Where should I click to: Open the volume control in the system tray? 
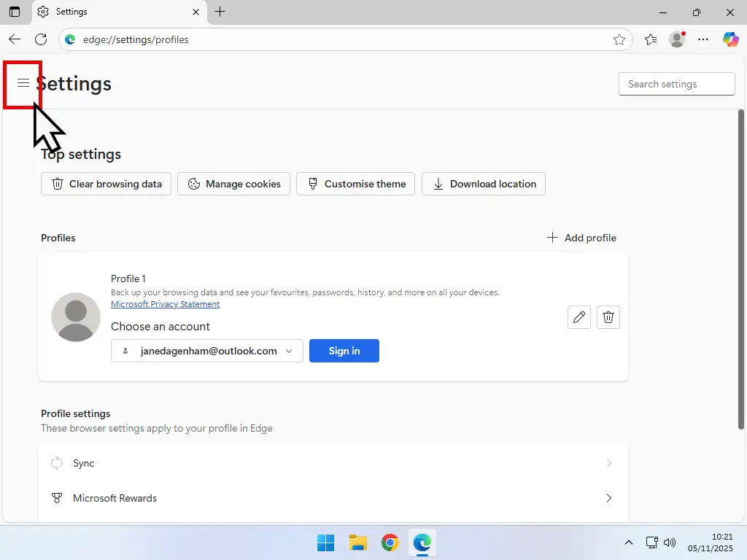point(670,542)
